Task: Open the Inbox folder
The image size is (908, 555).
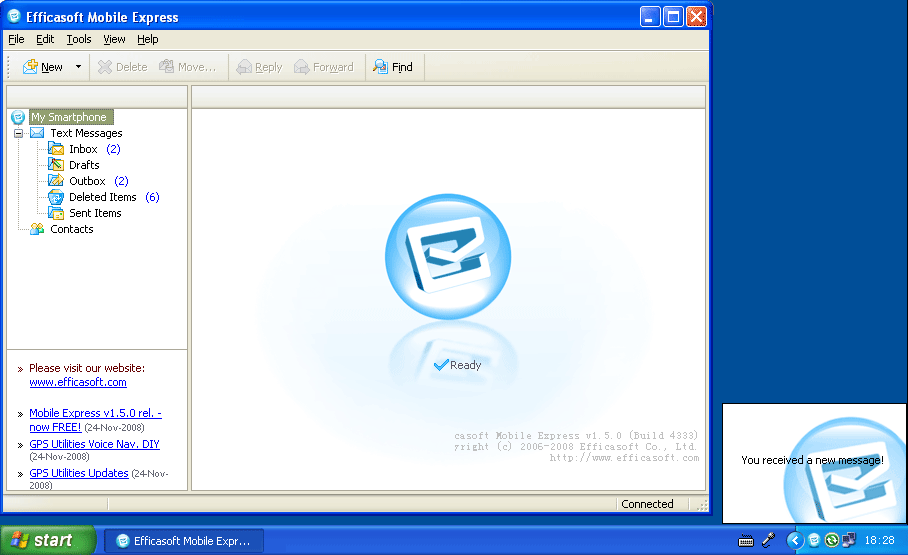Action: (x=83, y=149)
